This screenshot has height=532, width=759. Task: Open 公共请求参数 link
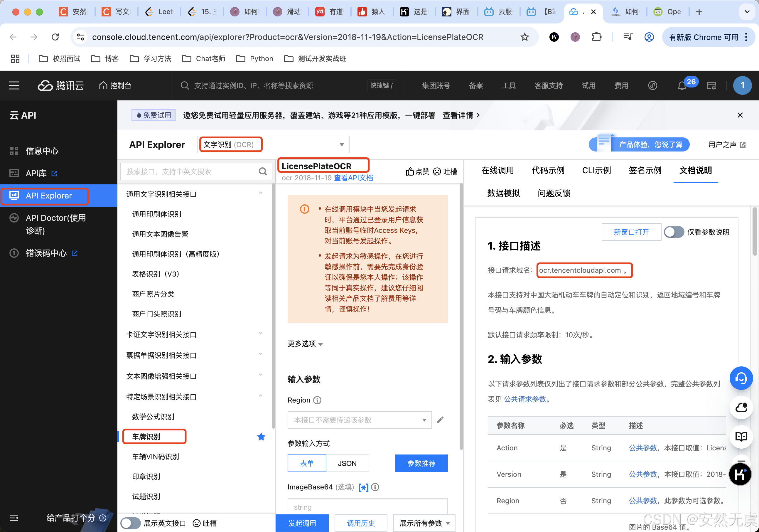[x=525, y=399]
